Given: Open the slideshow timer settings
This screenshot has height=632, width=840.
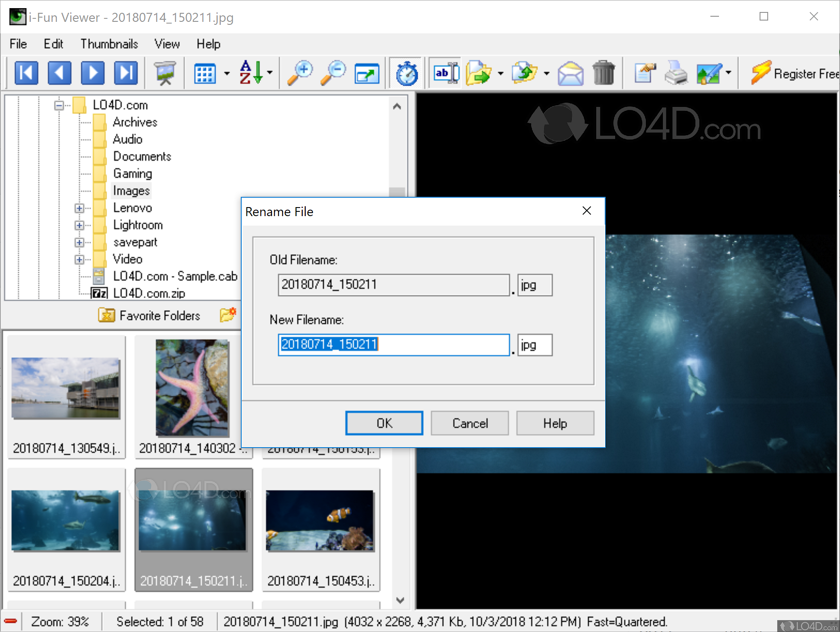Looking at the screenshot, I should tap(406, 73).
